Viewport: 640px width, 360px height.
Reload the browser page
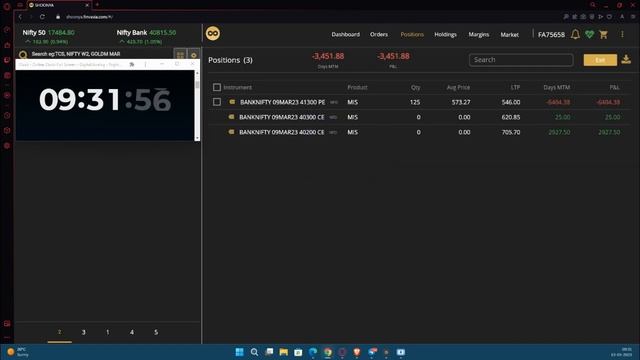click(42, 17)
